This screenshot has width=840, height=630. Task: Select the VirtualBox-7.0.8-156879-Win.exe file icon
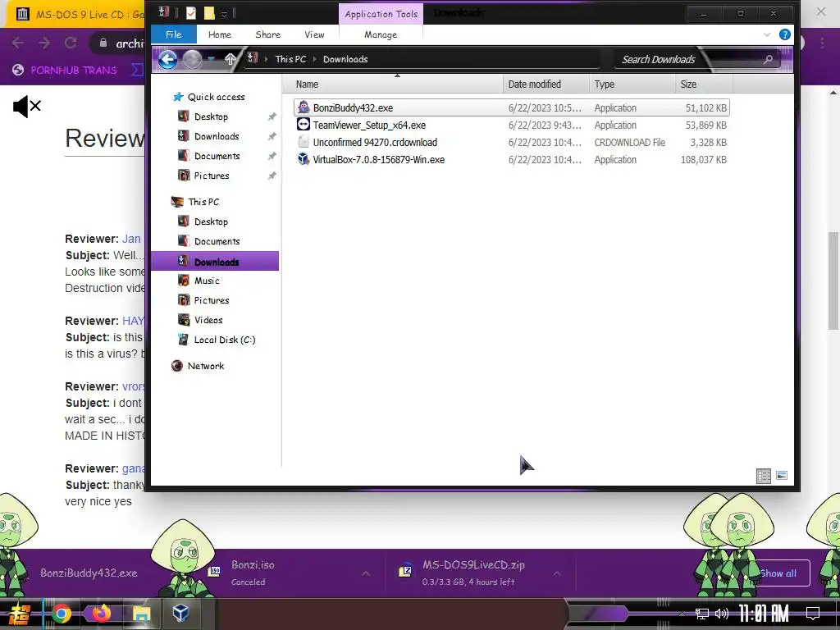point(304,159)
